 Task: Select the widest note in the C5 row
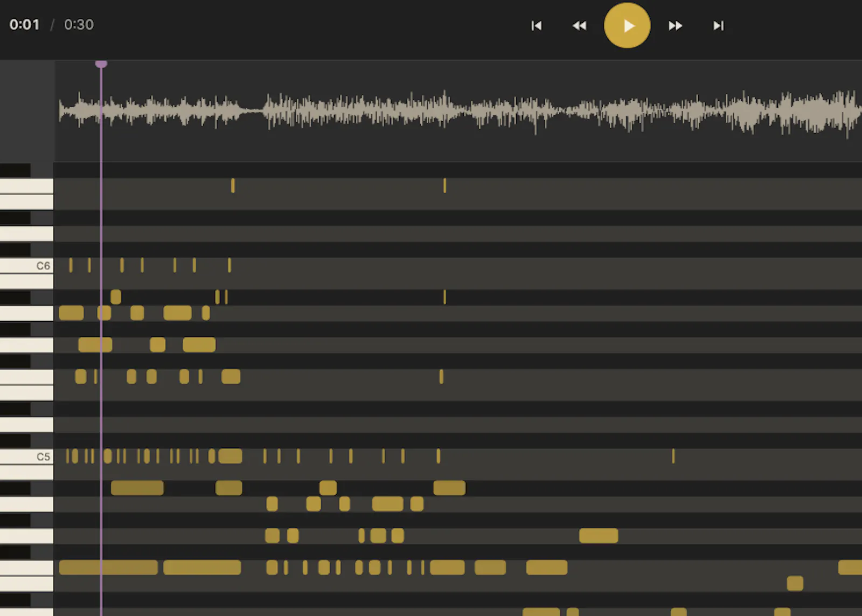[x=231, y=456]
